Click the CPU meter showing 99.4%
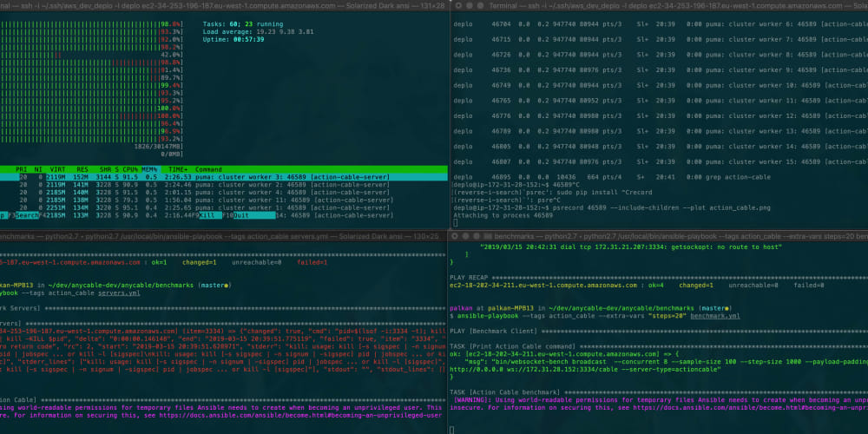The image size is (868, 434). 91,86
